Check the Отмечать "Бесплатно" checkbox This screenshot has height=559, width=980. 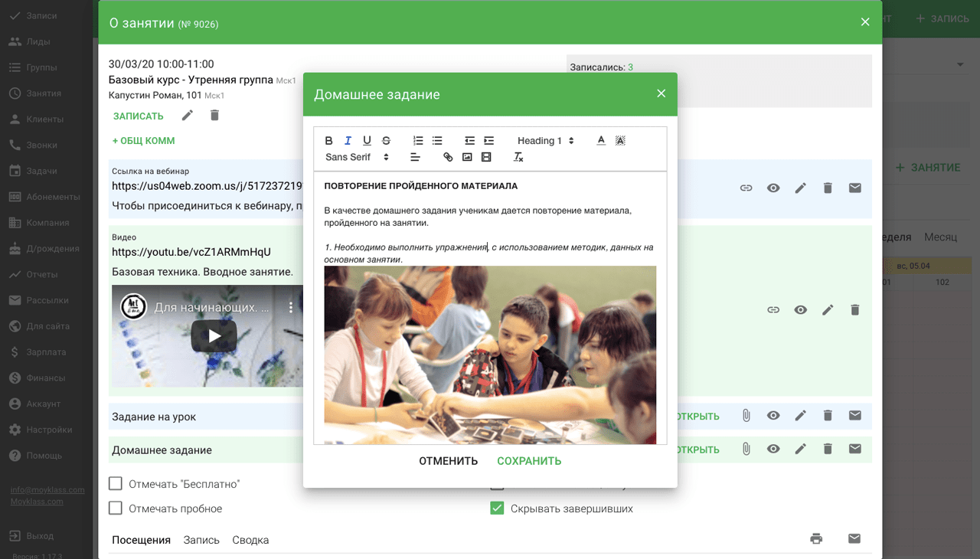pyautogui.click(x=116, y=484)
